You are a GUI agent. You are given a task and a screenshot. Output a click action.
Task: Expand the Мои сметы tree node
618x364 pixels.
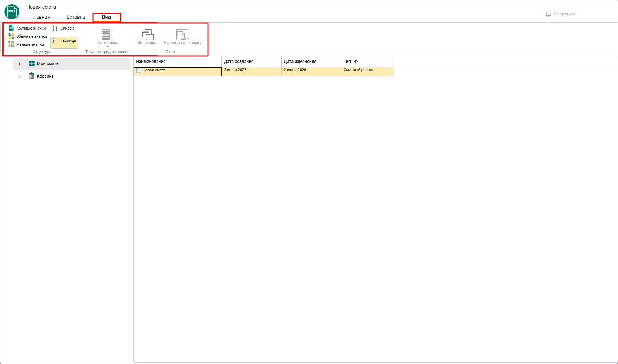pos(19,64)
